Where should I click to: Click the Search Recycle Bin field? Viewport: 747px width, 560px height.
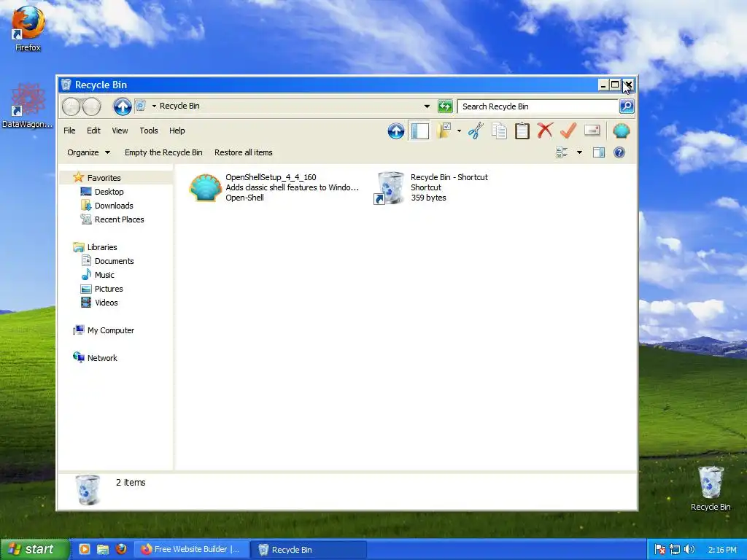(538, 106)
